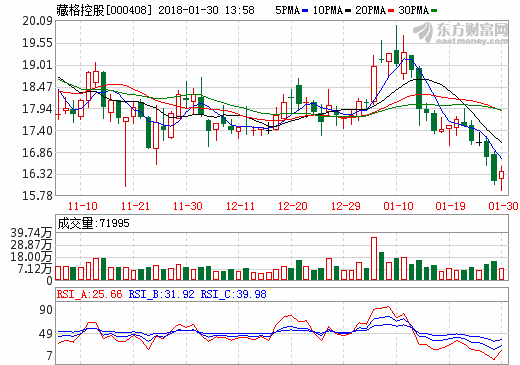Click the blue 5PMA legend color mark

(x=305, y=11)
